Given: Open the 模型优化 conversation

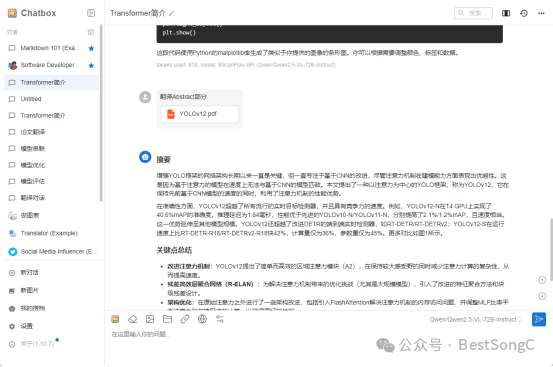Looking at the screenshot, I should coord(52,165).
